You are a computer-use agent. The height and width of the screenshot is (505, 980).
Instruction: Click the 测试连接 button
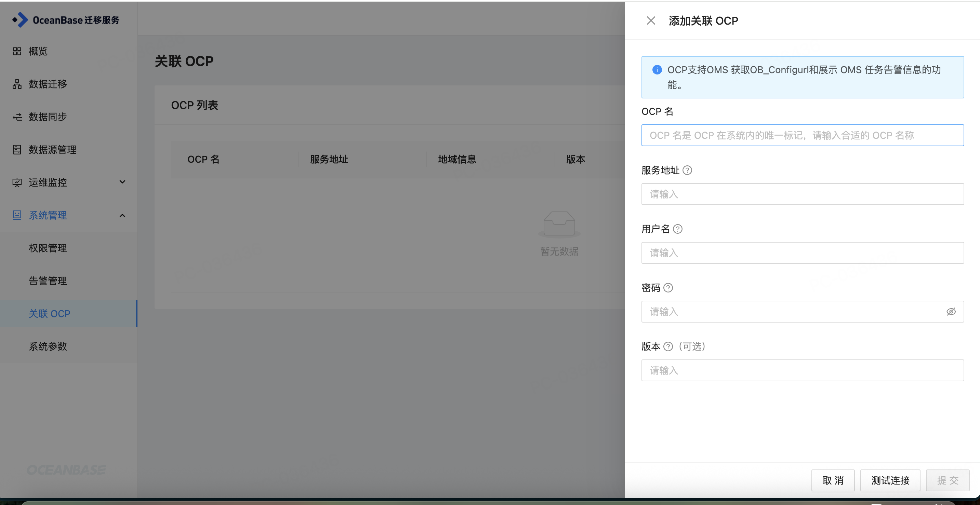pyautogui.click(x=890, y=480)
